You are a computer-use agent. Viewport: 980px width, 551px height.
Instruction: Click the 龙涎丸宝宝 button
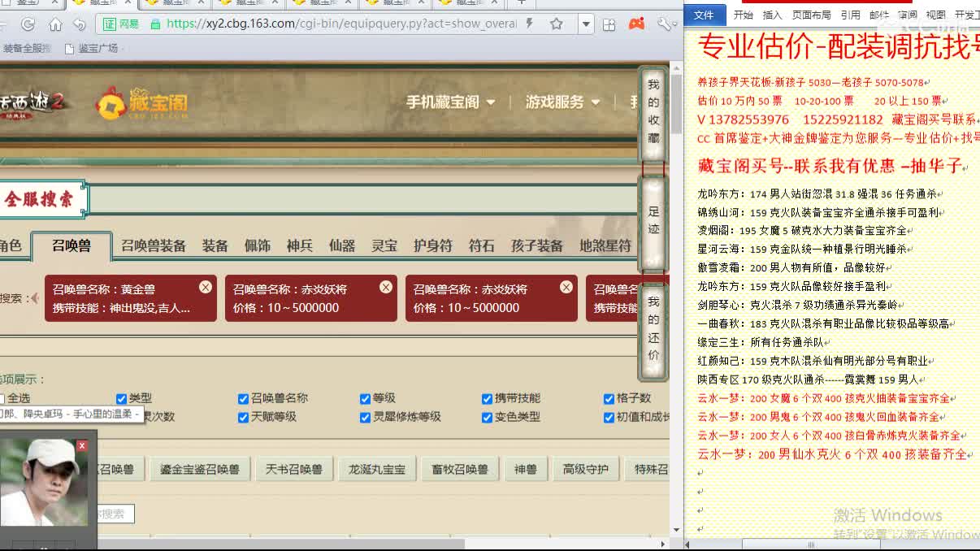coord(377,469)
